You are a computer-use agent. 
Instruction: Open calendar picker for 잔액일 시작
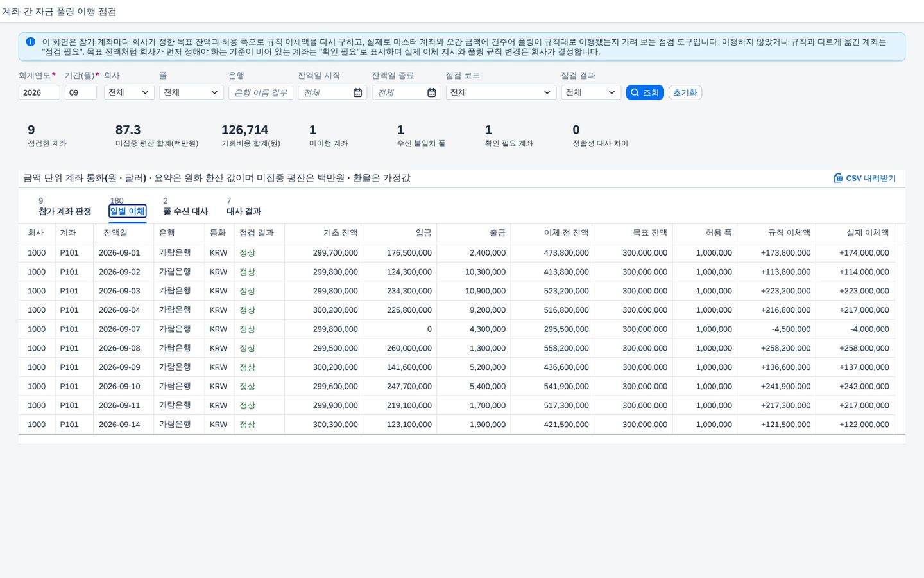[357, 92]
